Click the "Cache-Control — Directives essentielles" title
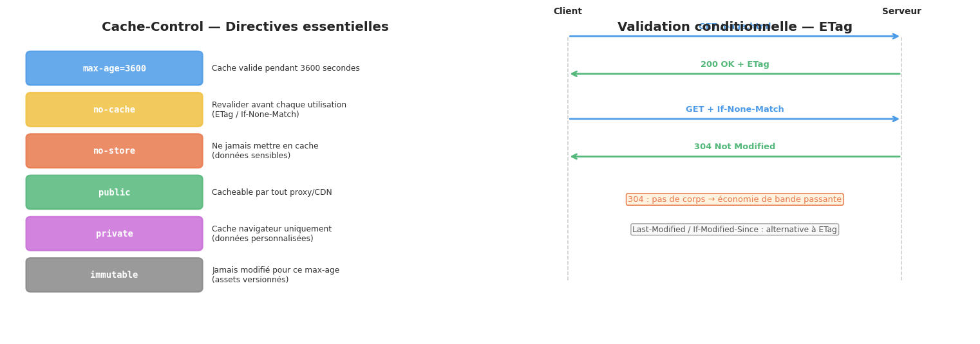The height and width of the screenshot is (344, 980). click(x=245, y=27)
